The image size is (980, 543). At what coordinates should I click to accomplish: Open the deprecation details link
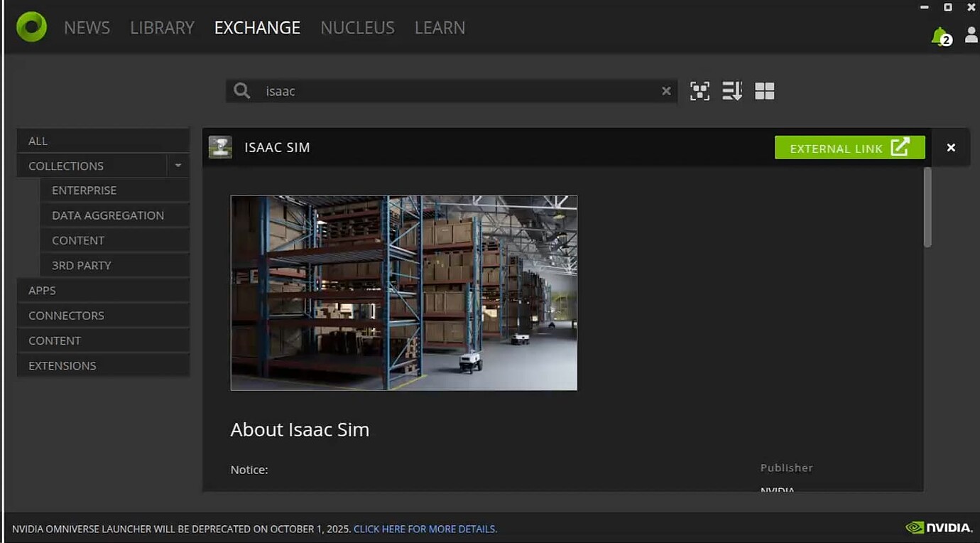point(425,529)
